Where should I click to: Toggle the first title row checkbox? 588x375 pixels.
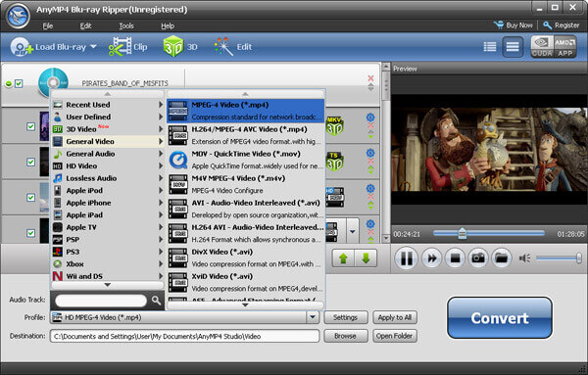pos(30,126)
